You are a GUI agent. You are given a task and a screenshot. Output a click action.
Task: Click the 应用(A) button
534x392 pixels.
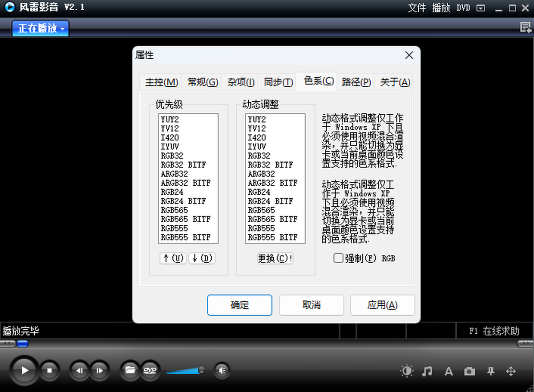382,305
